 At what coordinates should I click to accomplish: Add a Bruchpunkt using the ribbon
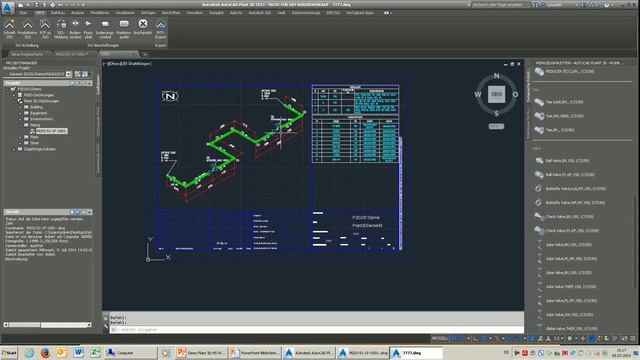click(142, 27)
